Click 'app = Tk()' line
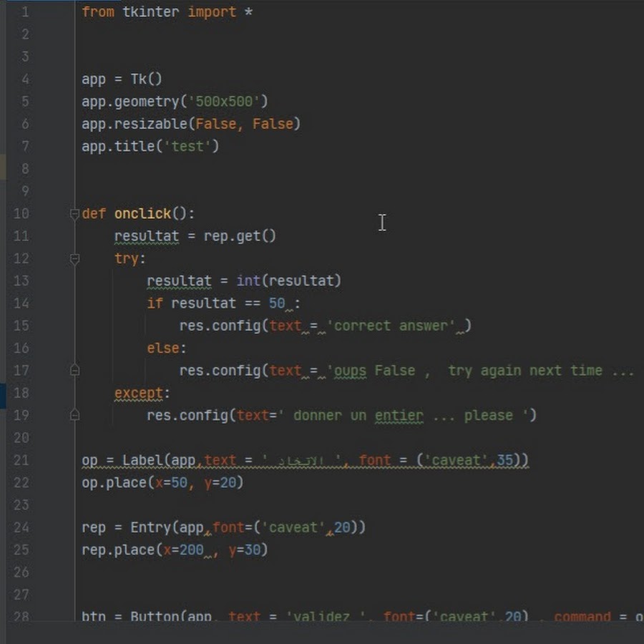The height and width of the screenshot is (644, 644). 122,79
